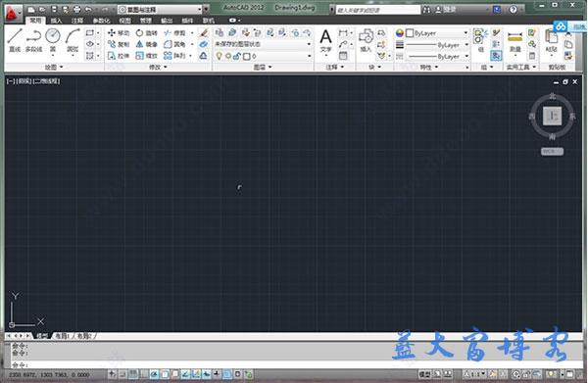Screen dimensions: 588x383
Task: Toggle layer on/off lightbulb icon
Action: 219,56
